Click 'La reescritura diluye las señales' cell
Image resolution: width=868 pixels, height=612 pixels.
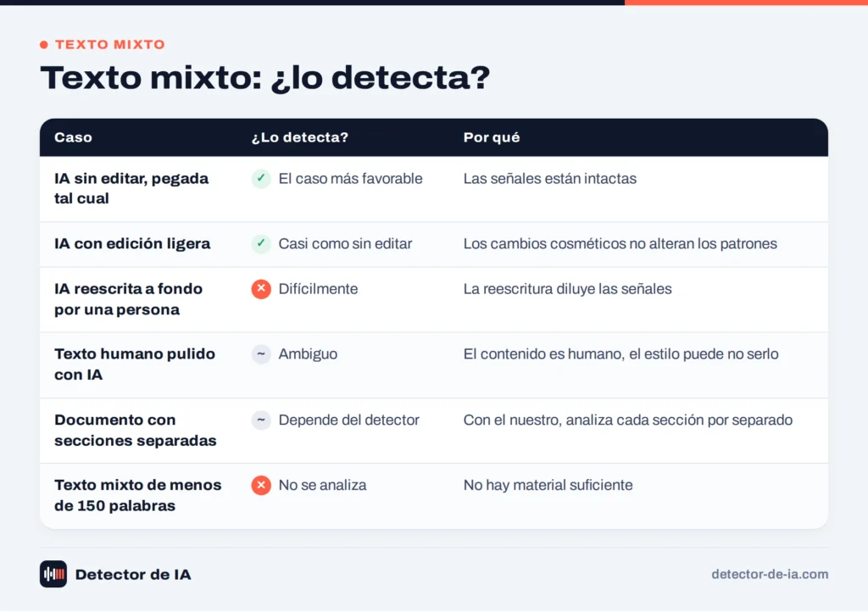[567, 289]
